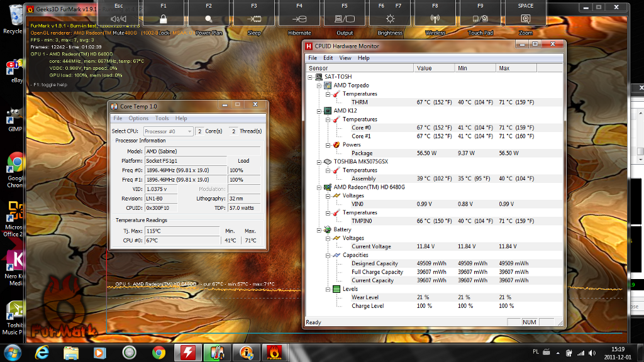Click the Brightness sun icon
The image size is (644, 362).
pyautogui.click(x=390, y=19)
